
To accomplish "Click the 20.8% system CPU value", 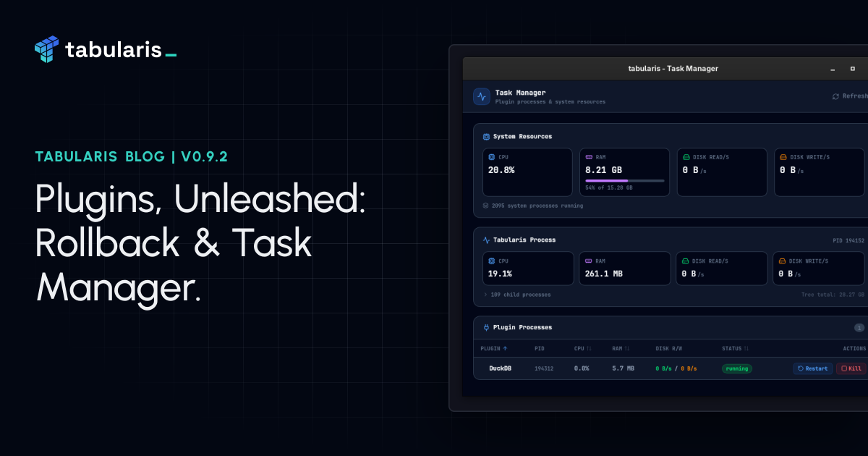I will pyautogui.click(x=501, y=170).
